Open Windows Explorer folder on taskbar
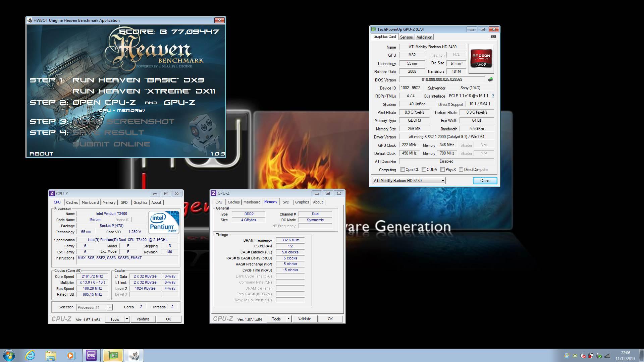This screenshot has width=644, height=362. (x=51, y=355)
